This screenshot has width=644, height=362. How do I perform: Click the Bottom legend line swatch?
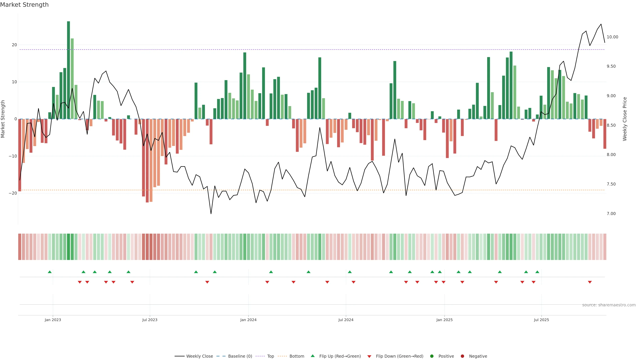coord(282,356)
